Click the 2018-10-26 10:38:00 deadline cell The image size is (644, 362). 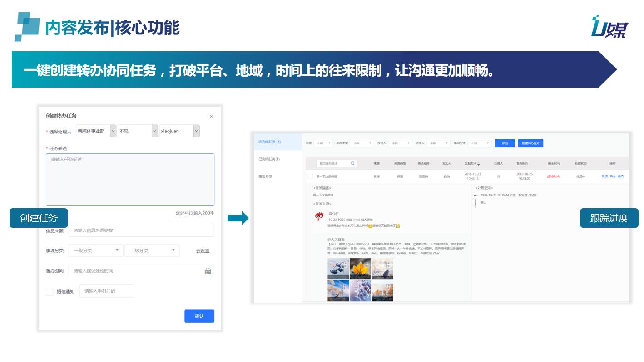[x=524, y=176]
